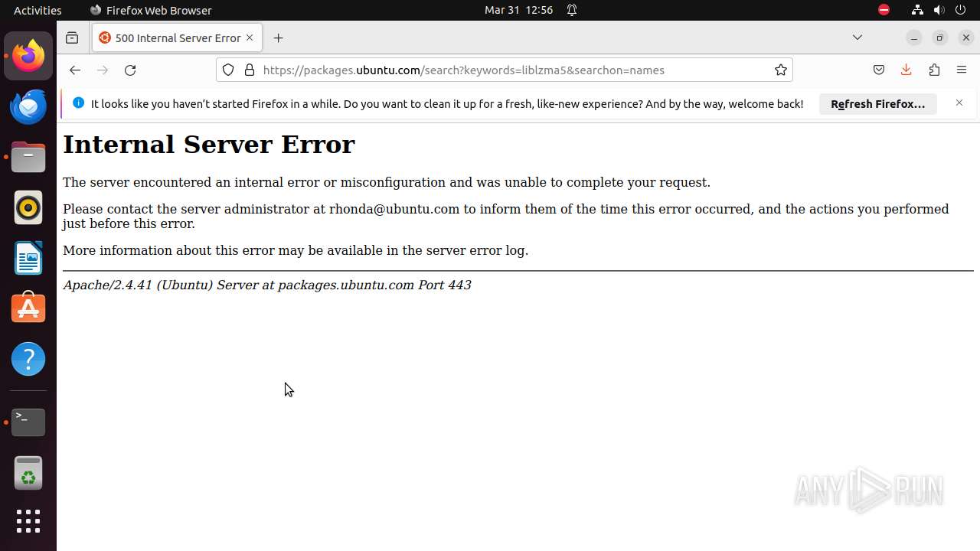The width and height of the screenshot is (980, 551).
Task: Open Firefox from the Ubuntu dock
Action: (28, 56)
